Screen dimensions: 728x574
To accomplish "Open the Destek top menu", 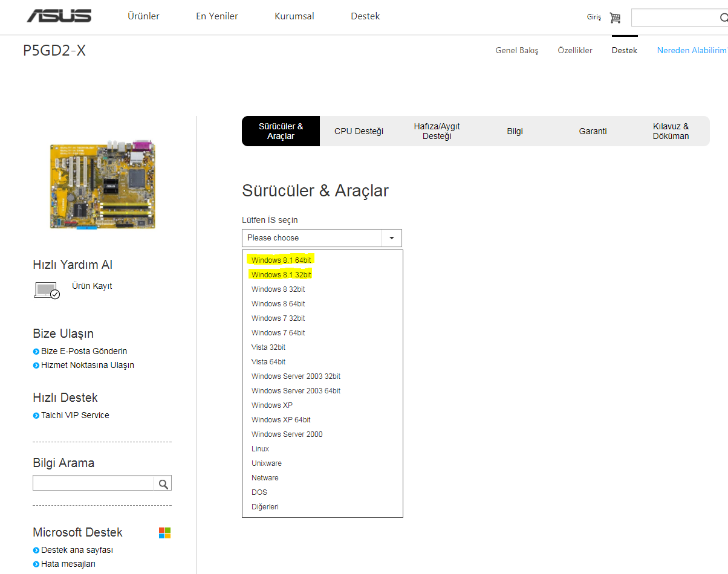I will pos(365,16).
